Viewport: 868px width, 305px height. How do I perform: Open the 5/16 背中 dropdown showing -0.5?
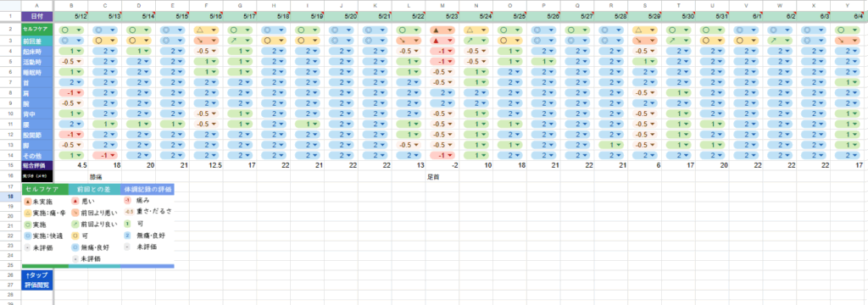(x=206, y=114)
